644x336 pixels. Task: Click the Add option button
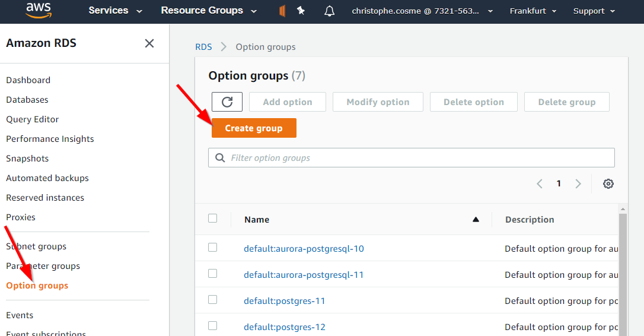click(x=288, y=102)
